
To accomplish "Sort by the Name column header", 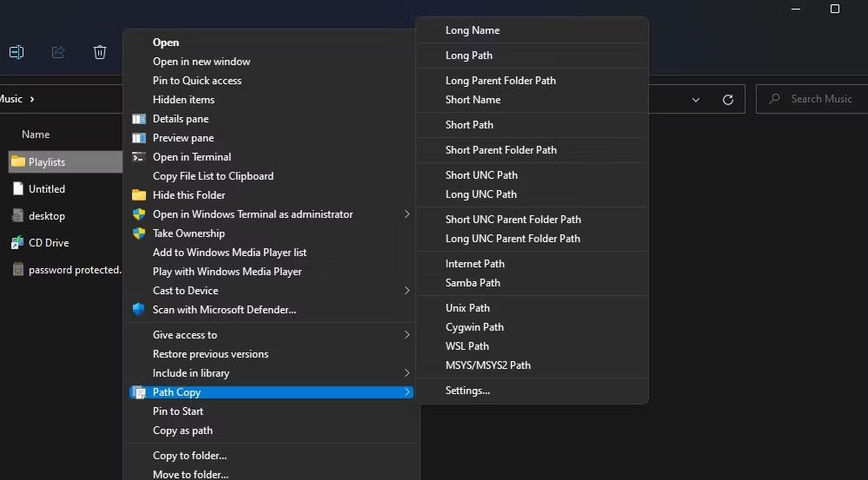I will click(x=36, y=135).
